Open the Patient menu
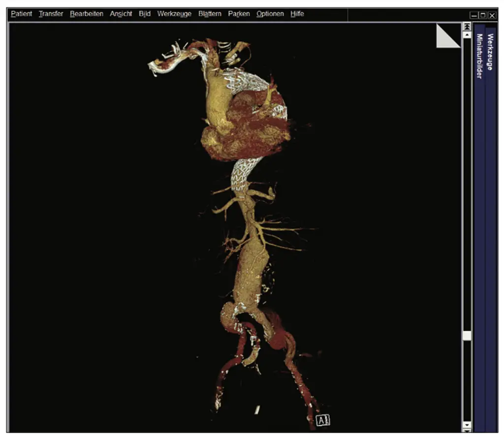This screenshot has width=504, height=438. (x=21, y=14)
